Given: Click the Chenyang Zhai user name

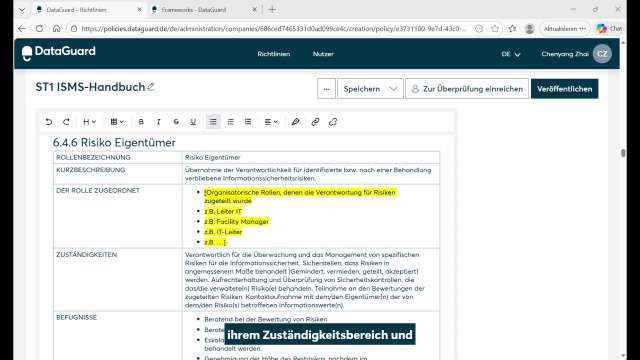Looking at the screenshot, I should coord(565,54).
